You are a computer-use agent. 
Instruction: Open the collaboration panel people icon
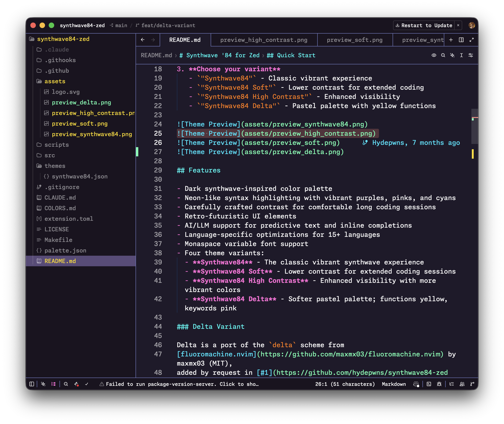click(x=462, y=384)
